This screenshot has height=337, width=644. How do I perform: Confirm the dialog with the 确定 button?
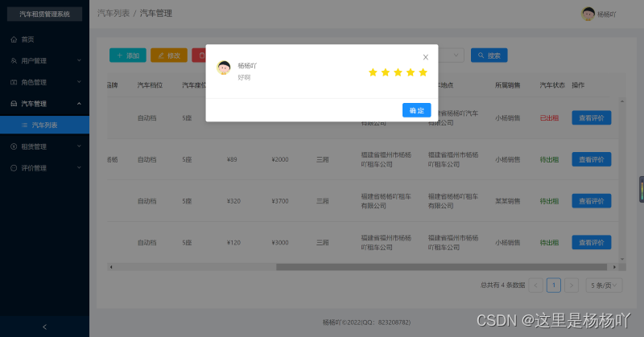416,110
